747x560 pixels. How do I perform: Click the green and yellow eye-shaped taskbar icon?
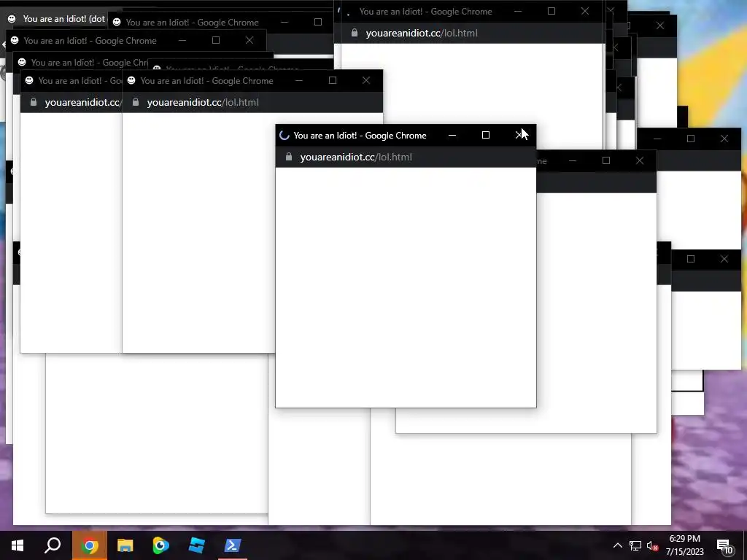click(x=160, y=545)
